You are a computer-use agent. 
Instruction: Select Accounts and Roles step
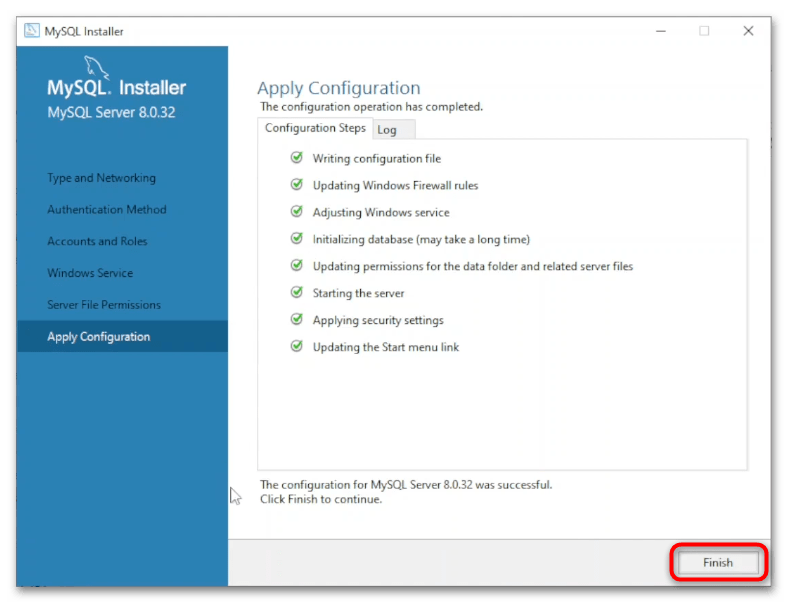point(97,241)
